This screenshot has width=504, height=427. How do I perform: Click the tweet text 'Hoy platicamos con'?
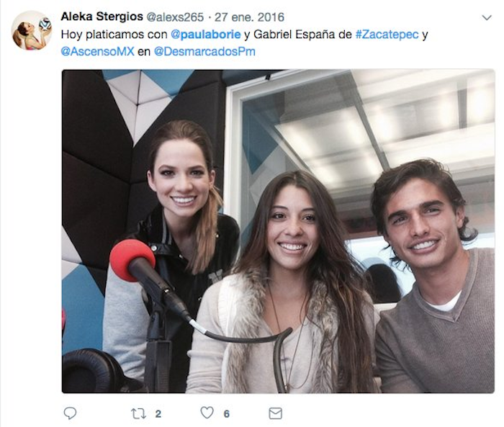(x=114, y=35)
